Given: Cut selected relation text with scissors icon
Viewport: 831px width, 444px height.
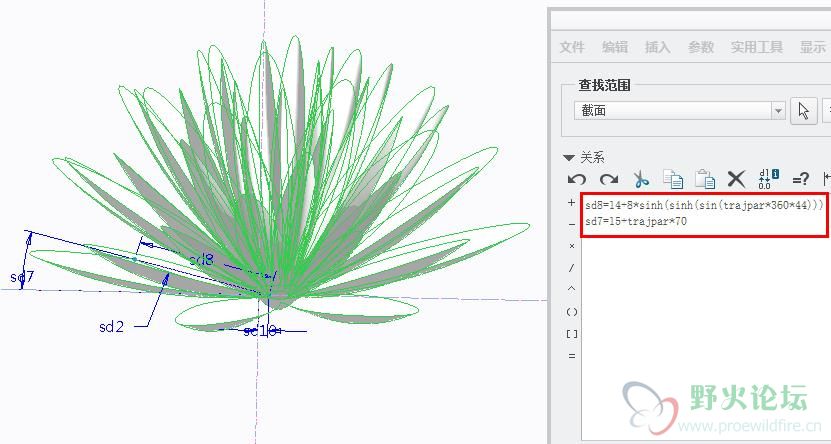Looking at the screenshot, I should (641, 179).
